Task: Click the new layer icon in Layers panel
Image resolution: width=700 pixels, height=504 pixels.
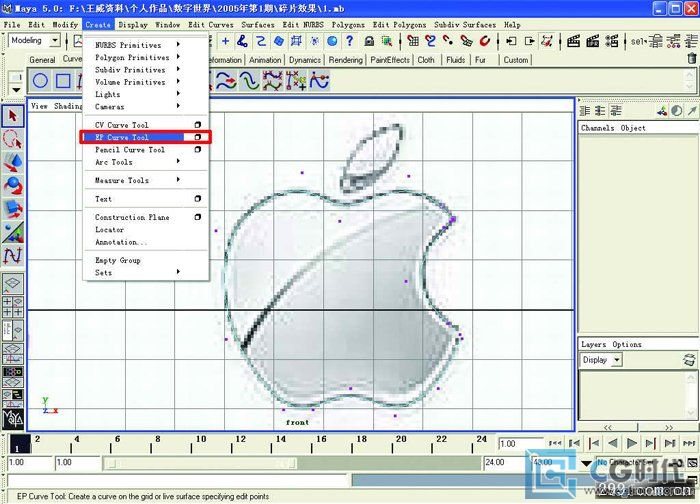Action: [x=689, y=359]
